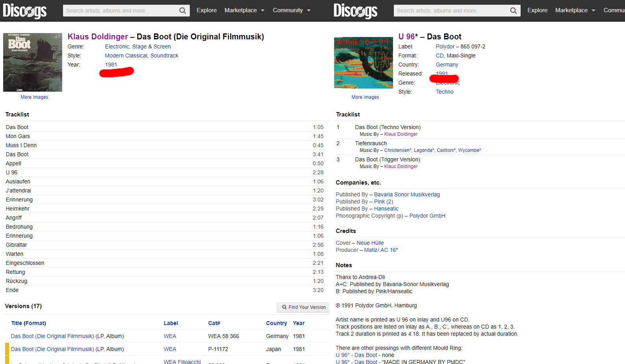Select the Electronic genre link on the left page
This screenshot has width=625, height=364.
tap(117, 46)
